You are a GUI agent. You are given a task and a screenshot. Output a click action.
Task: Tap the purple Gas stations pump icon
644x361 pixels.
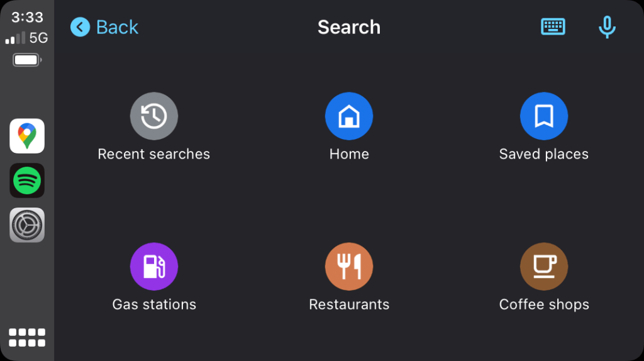[154, 267]
